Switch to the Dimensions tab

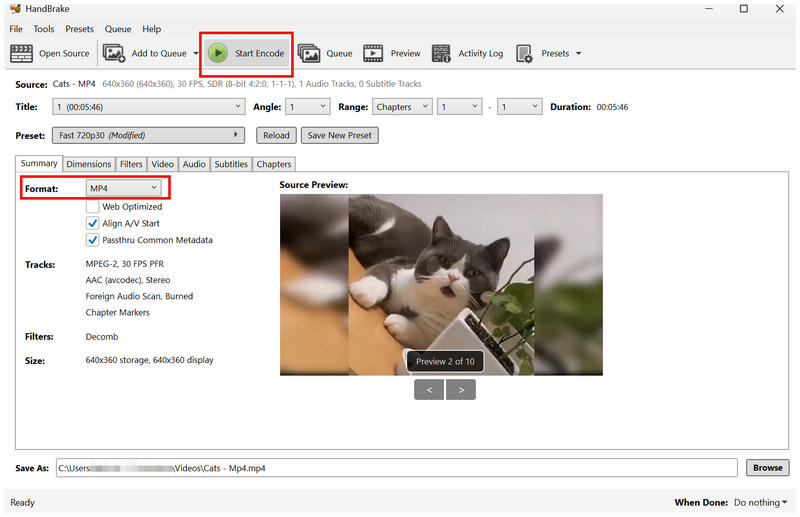89,164
